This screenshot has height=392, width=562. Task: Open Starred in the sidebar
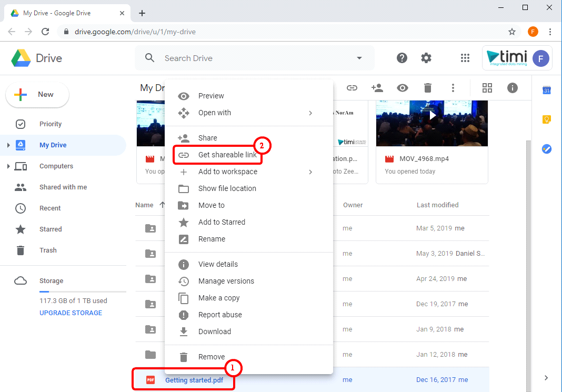(x=63, y=229)
